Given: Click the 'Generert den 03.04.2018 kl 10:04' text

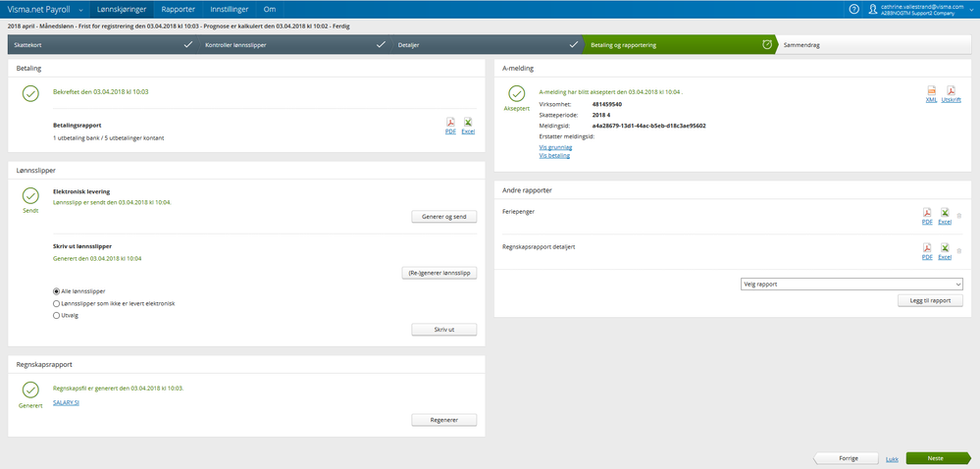Looking at the screenshot, I should (x=97, y=258).
